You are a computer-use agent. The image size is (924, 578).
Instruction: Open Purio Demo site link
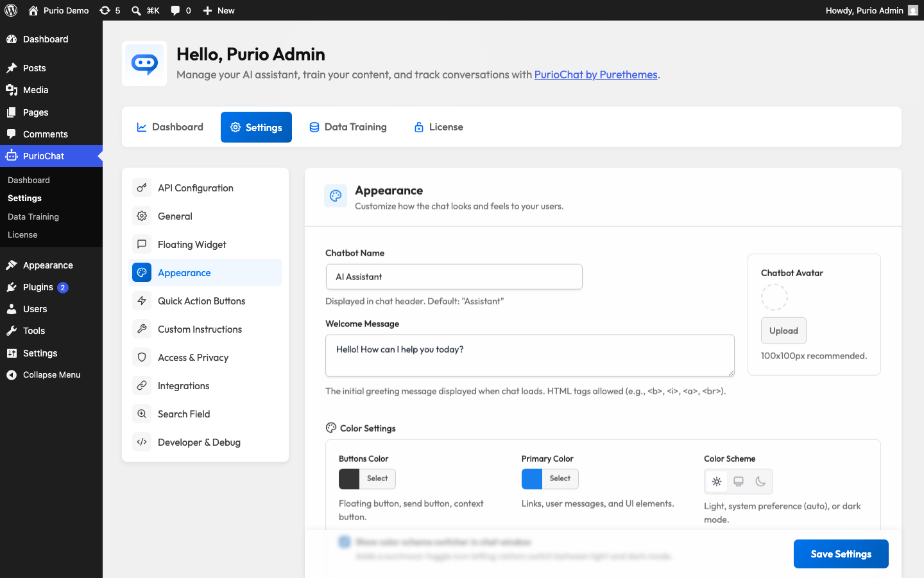[58, 10]
